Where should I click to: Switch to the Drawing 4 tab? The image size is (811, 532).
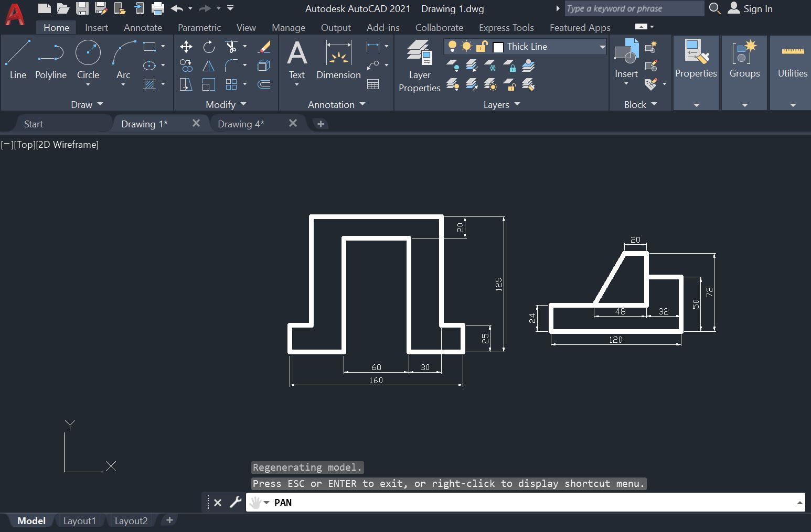(x=241, y=123)
